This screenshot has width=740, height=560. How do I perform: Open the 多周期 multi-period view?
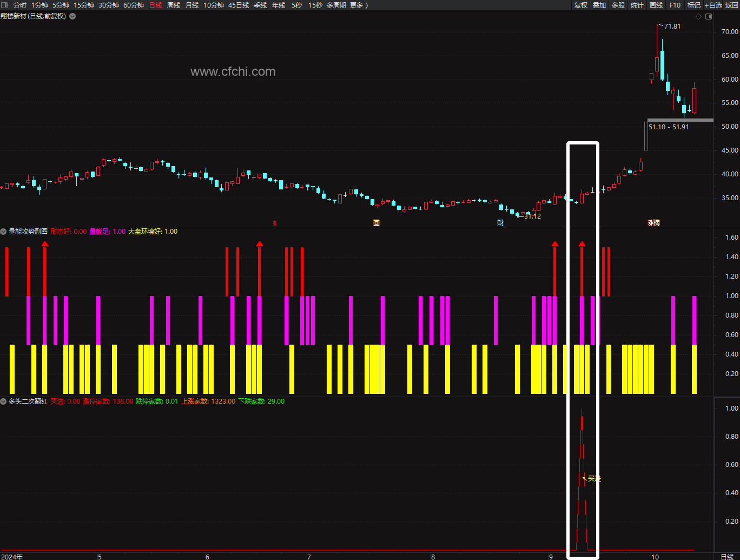point(336,5)
